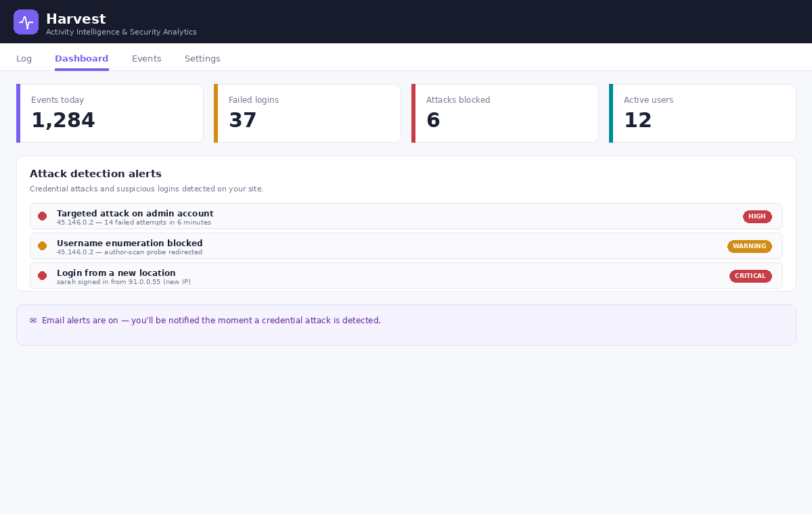
Task: Go to the Settings tab
Action: click(202, 59)
